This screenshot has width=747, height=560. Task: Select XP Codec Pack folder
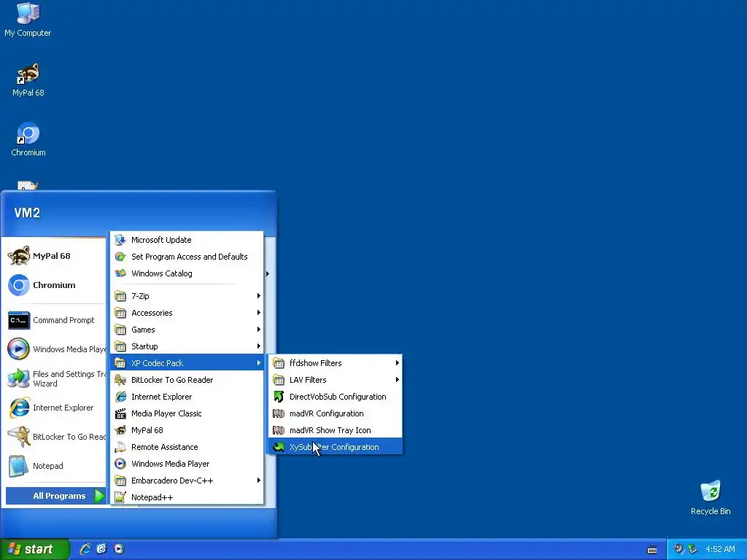pyautogui.click(x=187, y=363)
